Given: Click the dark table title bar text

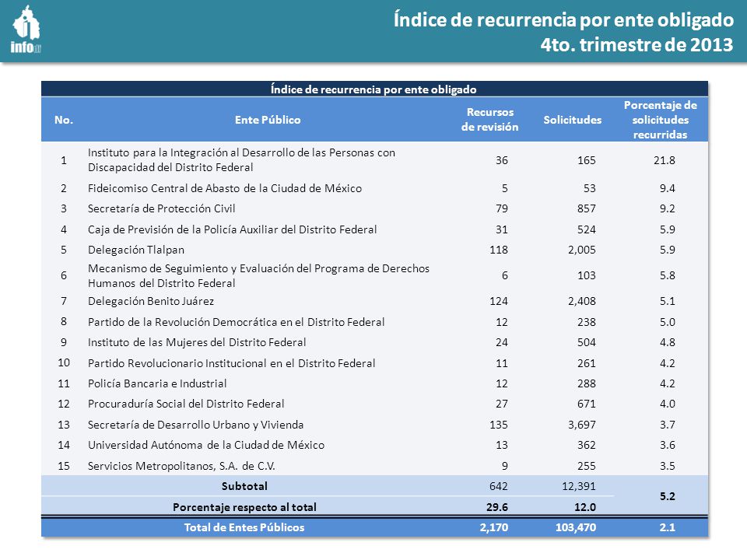Looking at the screenshot, I should pos(373,89).
